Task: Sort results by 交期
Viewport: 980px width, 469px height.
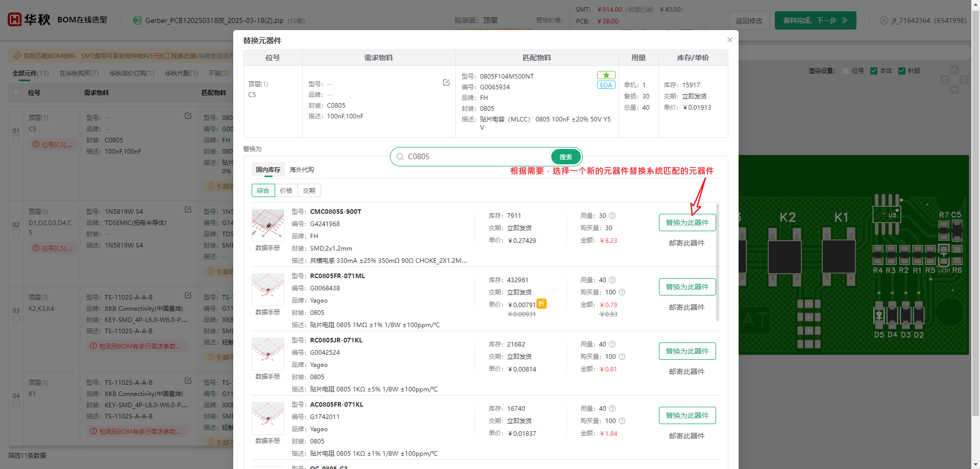Action: coord(309,190)
